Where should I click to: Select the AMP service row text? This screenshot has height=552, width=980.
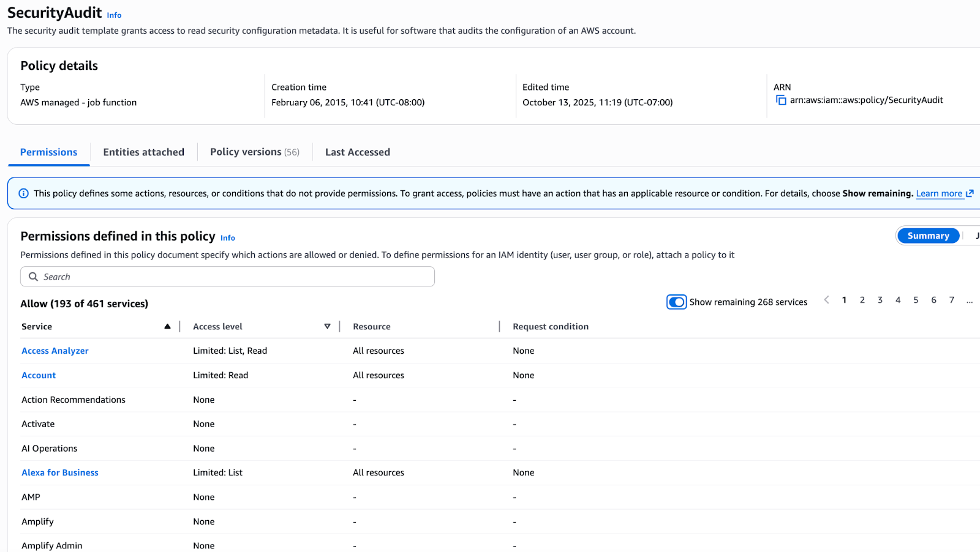(31, 497)
